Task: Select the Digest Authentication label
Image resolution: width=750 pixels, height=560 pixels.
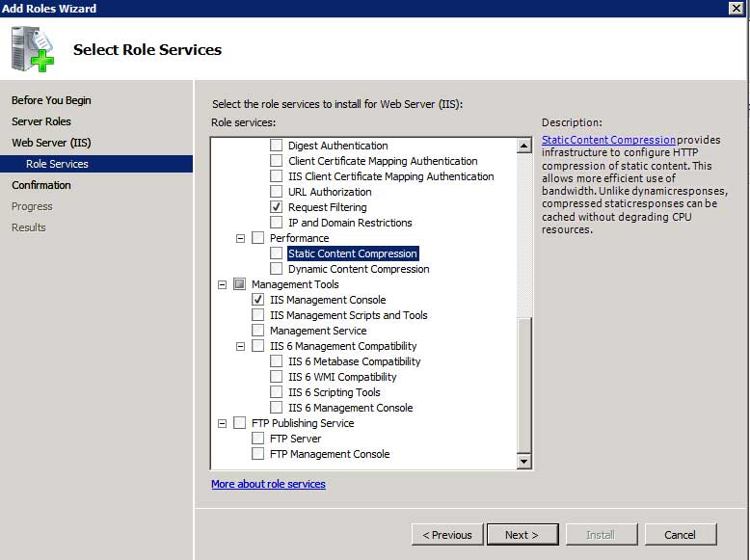Action: (338, 146)
